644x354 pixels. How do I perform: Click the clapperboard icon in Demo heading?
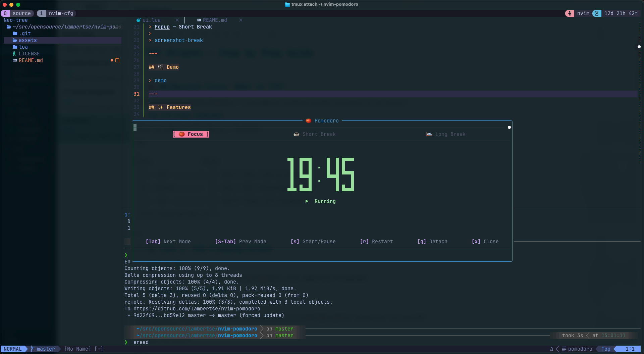point(161,67)
